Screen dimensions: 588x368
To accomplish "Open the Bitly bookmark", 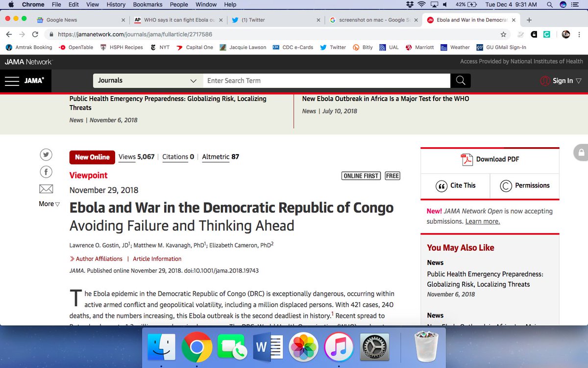I will (363, 48).
